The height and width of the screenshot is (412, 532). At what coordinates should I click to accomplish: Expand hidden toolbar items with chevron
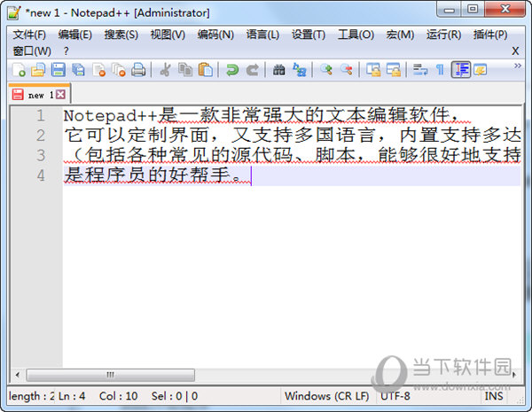pos(518,66)
